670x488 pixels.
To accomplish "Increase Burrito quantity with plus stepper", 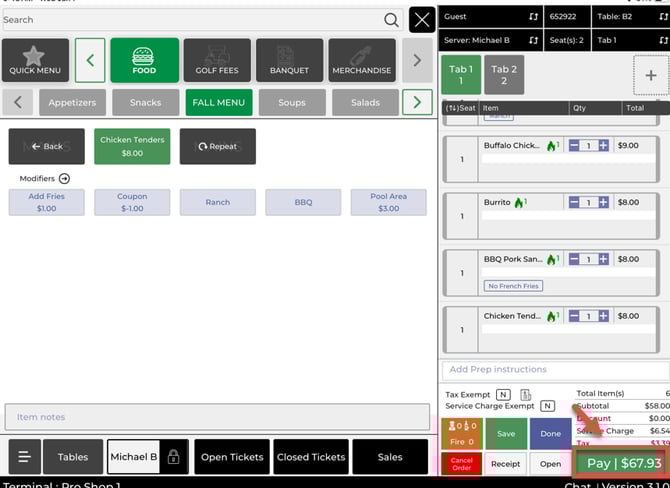I will coord(603,202).
